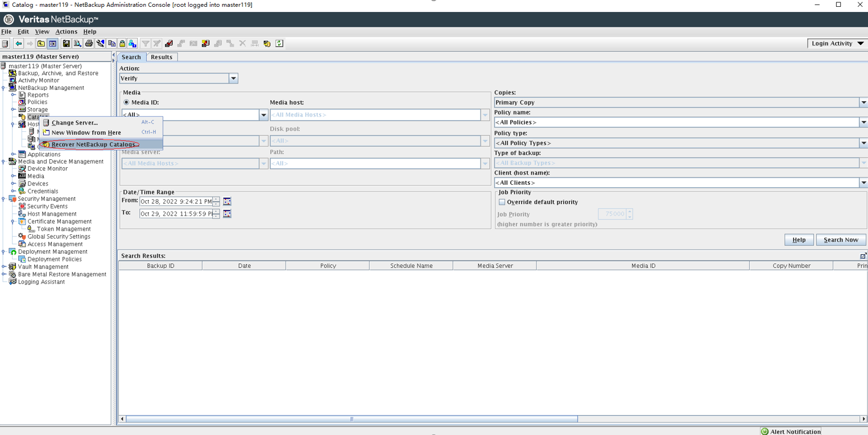Click the copy icon in toolbar
Image resolution: width=868 pixels, height=435 pixels.
(x=111, y=44)
